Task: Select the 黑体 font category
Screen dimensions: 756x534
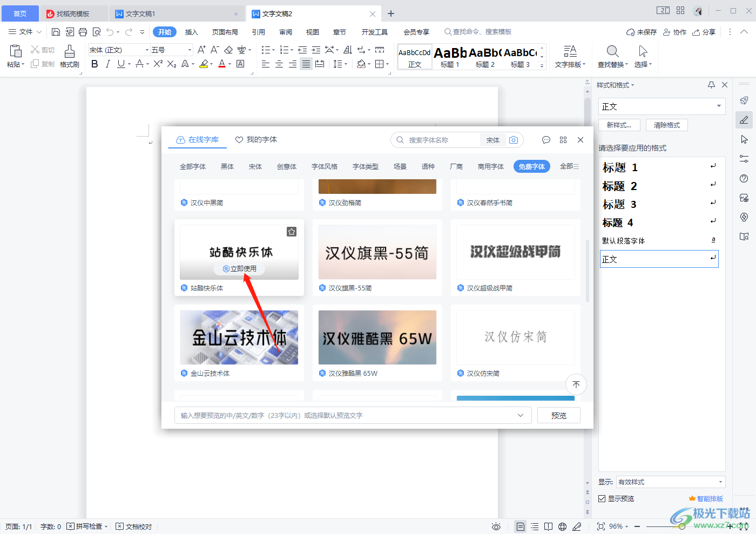Action: click(x=227, y=166)
